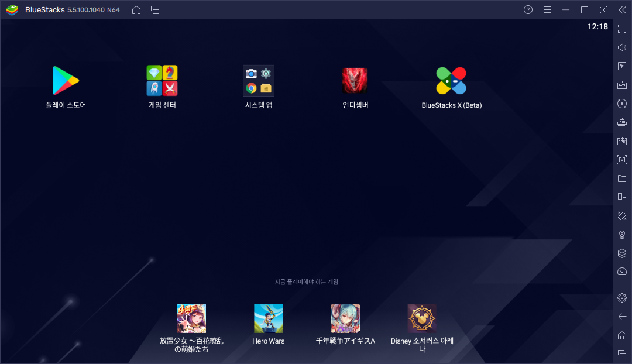Image resolution: width=632 pixels, height=364 pixels.
Task: Open the hamburger menu in title bar
Action: pyautogui.click(x=547, y=10)
